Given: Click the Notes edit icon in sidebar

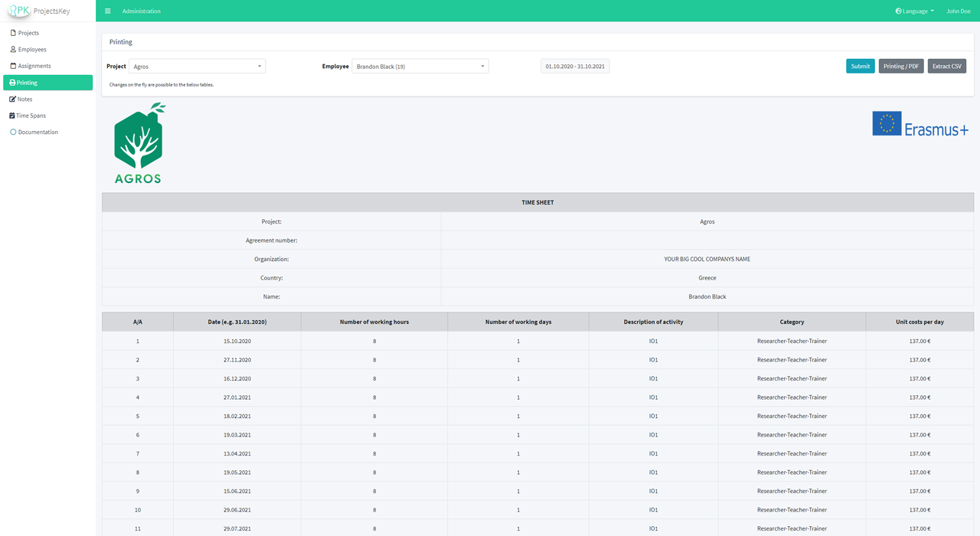Looking at the screenshot, I should 13,100.
